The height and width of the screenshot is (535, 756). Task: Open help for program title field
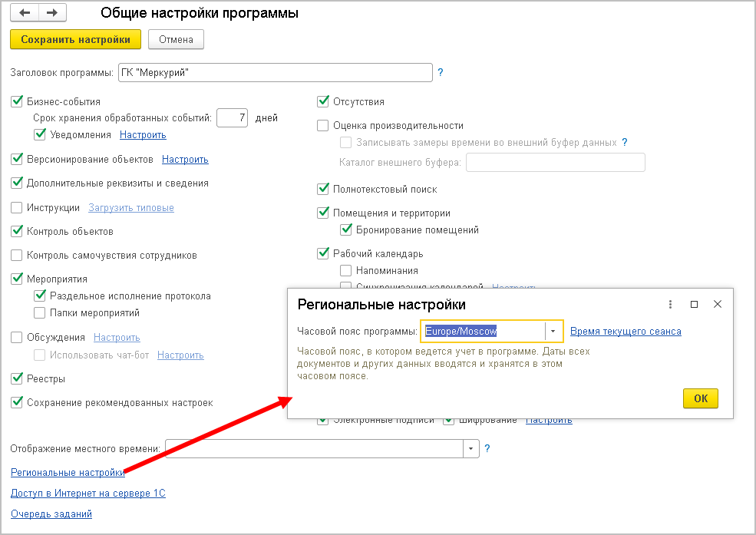(x=441, y=73)
